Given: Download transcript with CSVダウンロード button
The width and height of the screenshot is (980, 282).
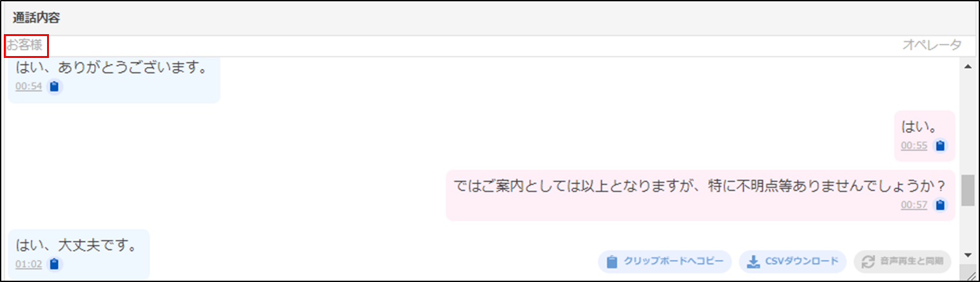Looking at the screenshot, I should [793, 261].
